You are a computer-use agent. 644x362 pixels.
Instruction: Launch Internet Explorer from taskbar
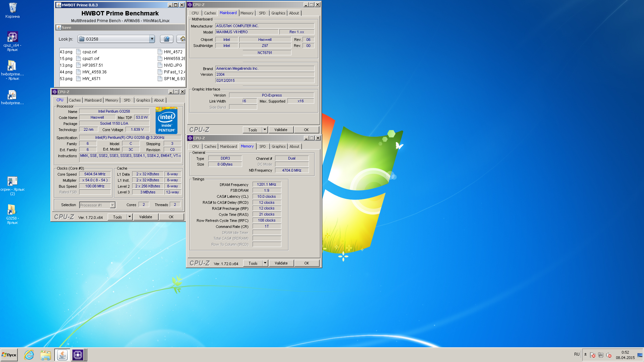(x=29, y=355)
